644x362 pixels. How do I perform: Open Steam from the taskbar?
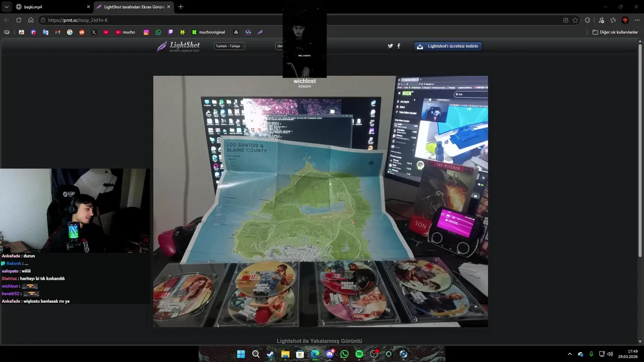coord(270,354)
